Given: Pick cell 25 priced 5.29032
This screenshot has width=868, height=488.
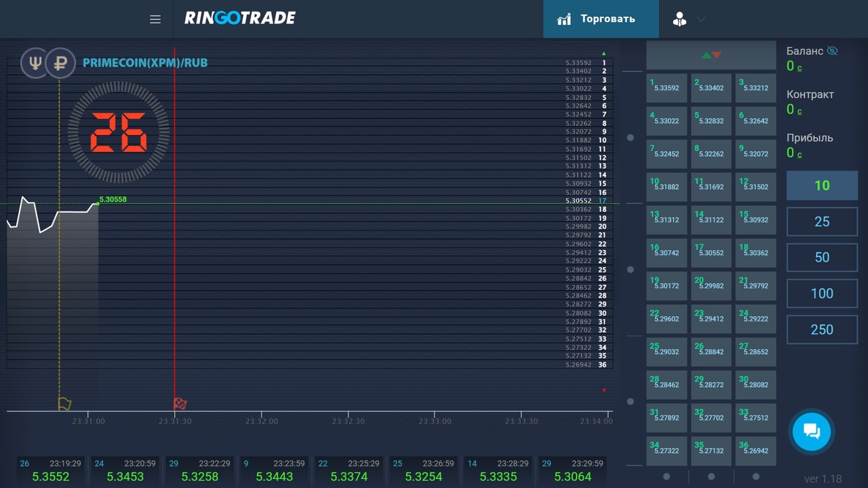Looking at the screenshot, I should pos(667,352).
